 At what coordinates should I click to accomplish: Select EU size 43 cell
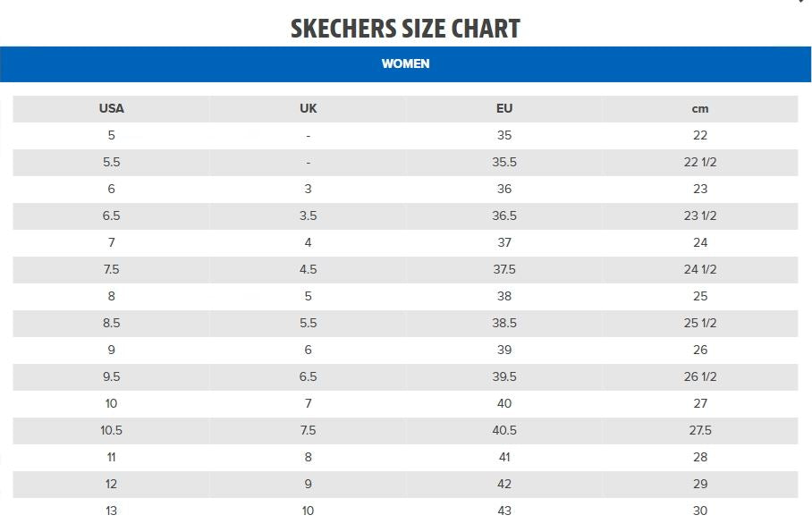[504, 511]
